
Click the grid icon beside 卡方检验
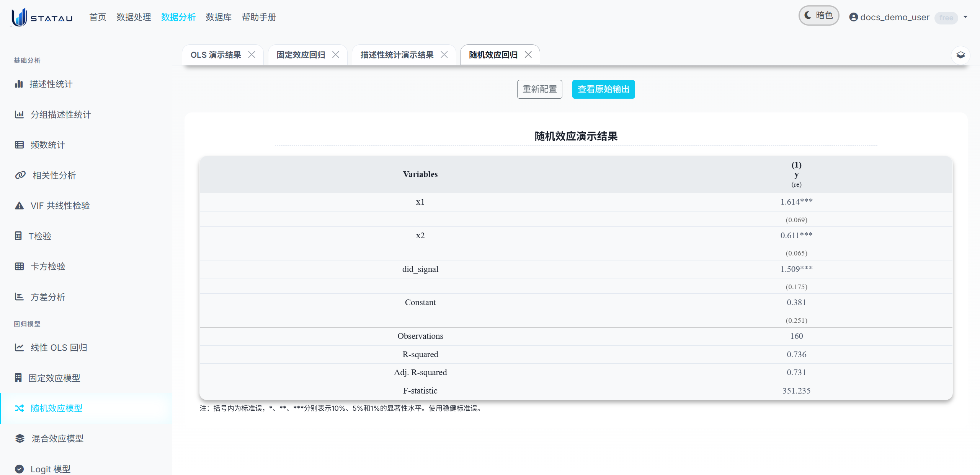tap(19, 266)
